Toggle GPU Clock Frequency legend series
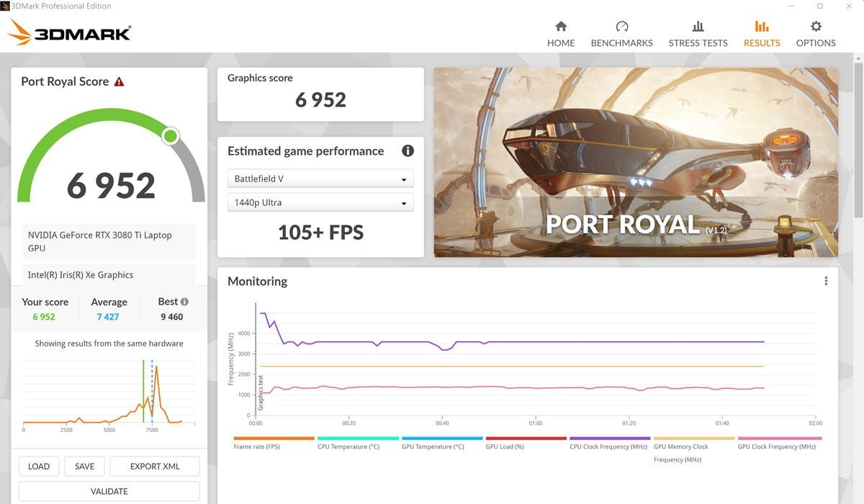This screenshot has width=864, height=504. (x=778, y=443)
